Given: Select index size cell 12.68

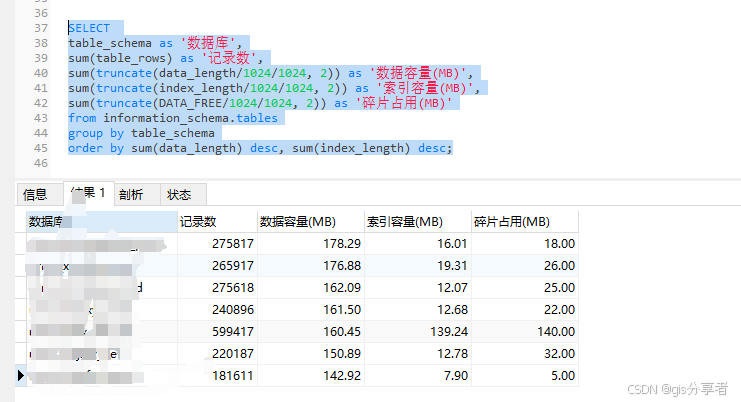Looking at the screenshot, I should (418, 309).
